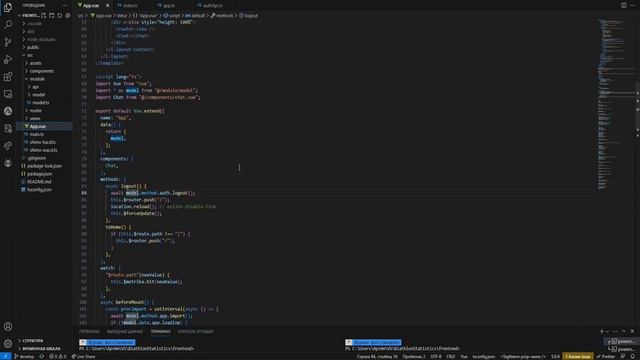Open the Output panel tab
640x360 pixels.
pyautogui.click(x=125, y=331)
